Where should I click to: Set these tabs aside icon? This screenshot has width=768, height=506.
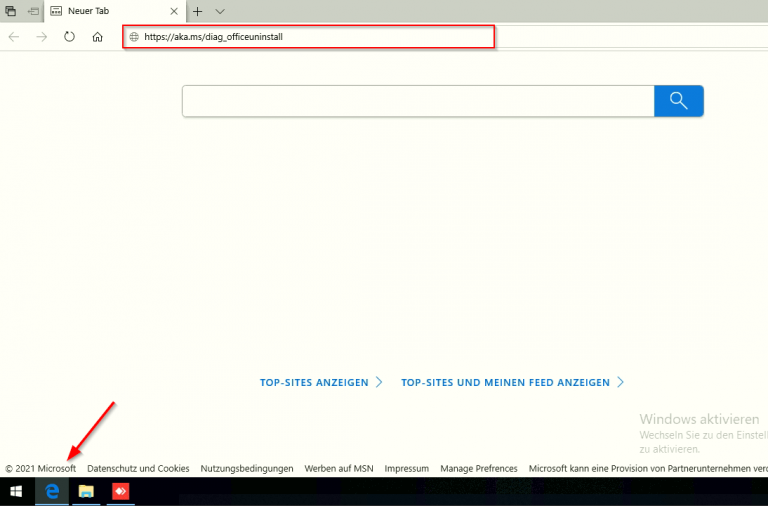[x=33, y=11]
